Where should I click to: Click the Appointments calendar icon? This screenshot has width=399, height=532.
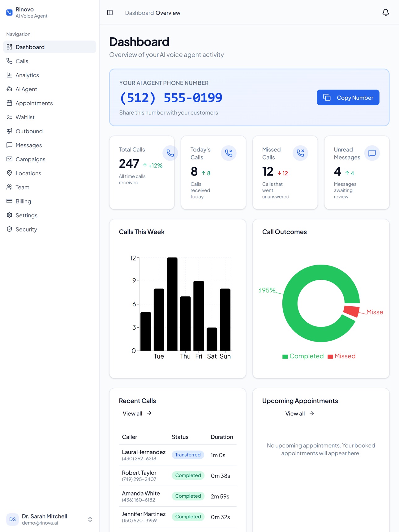click(10, 103)
